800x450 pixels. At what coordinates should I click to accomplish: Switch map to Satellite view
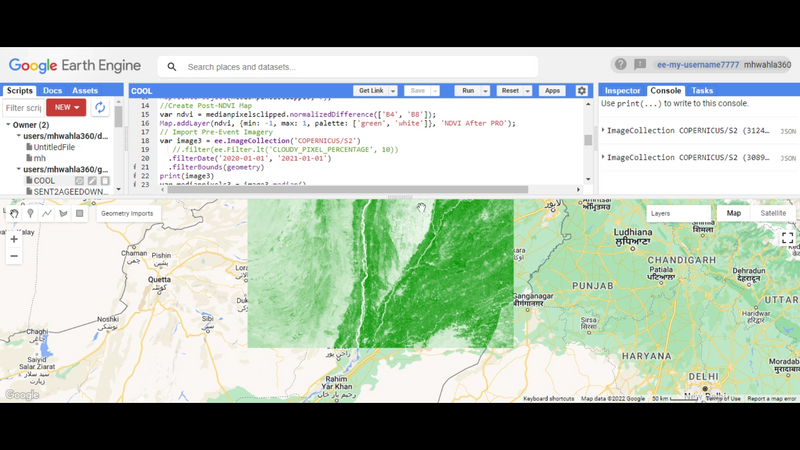(x=773, y=213)
